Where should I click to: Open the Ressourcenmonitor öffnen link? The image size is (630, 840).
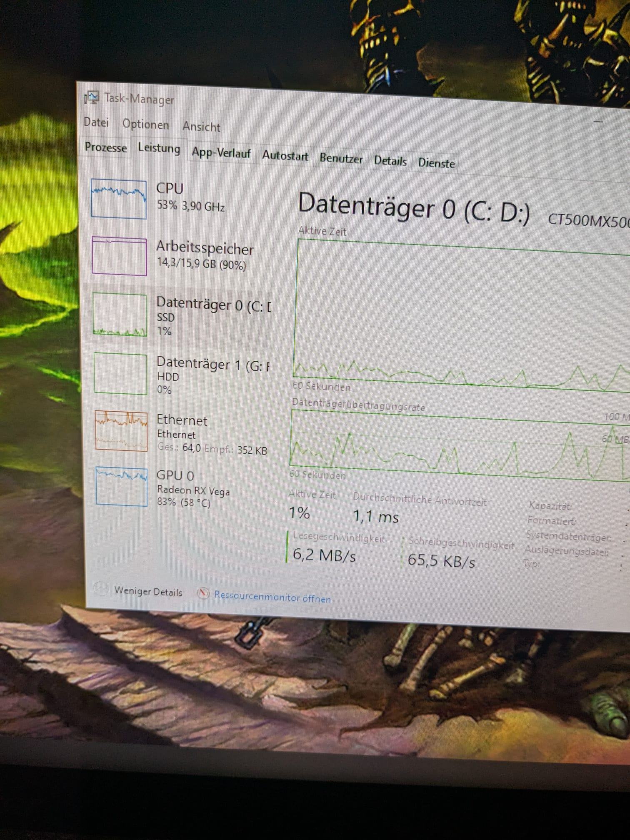point(272,597)
